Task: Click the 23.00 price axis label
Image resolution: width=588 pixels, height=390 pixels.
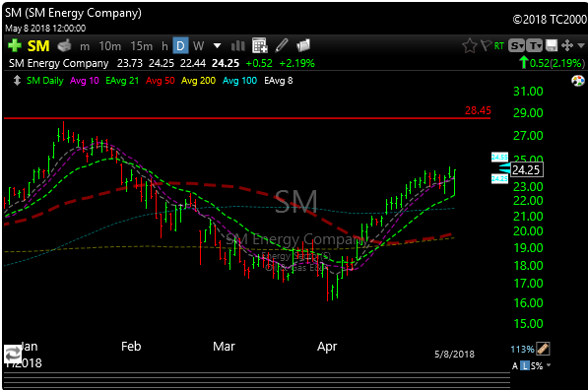Action: [x=528, y=187]
